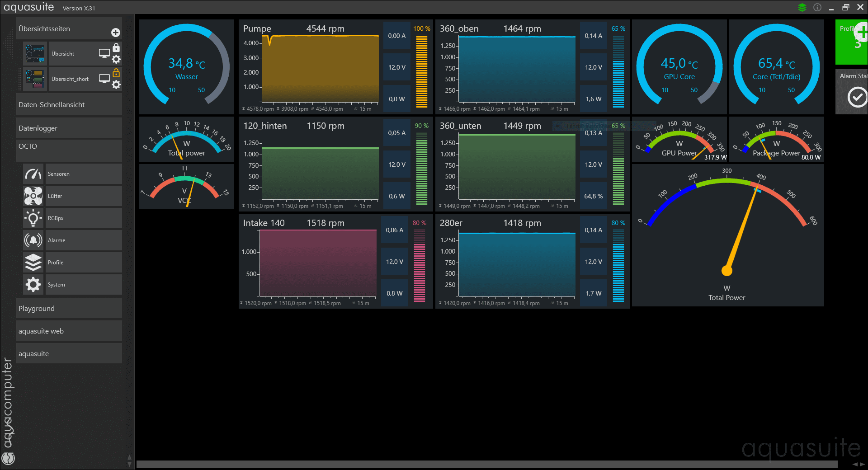This screenshot has width=868, height=470.
Task: Open System gear icon in sidebar
Action: 33,285
